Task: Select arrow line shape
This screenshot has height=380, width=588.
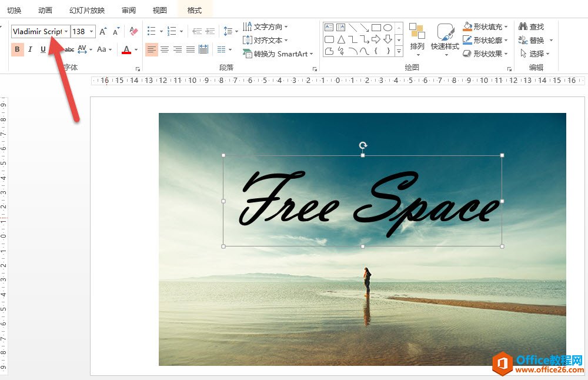Action: [365, 28]
